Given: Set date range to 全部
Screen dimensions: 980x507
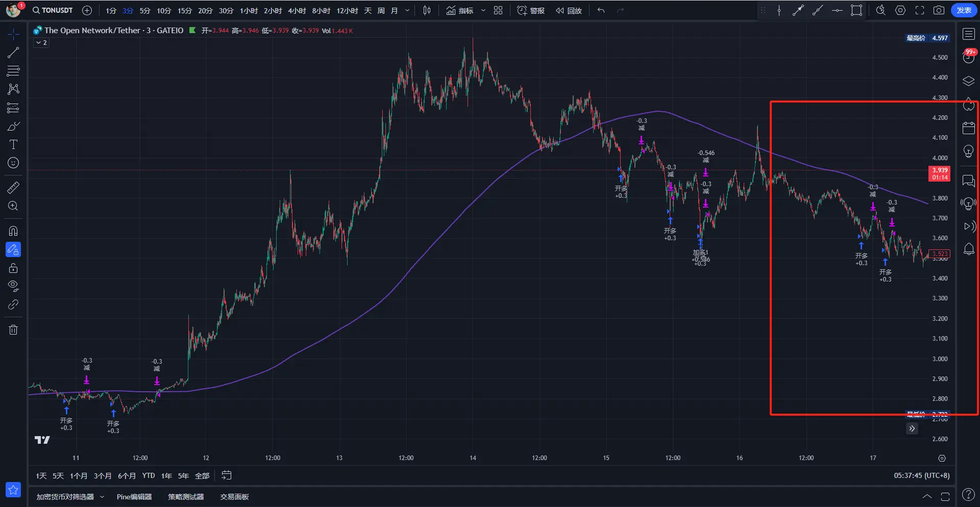Looking at the screenshot, I should [202, 476].
